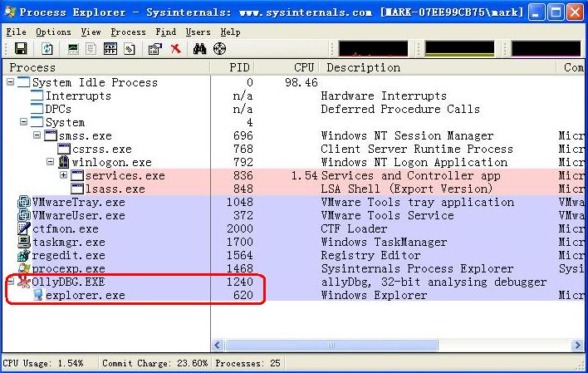Sort by the Description column header

click(x=438, y=67)
